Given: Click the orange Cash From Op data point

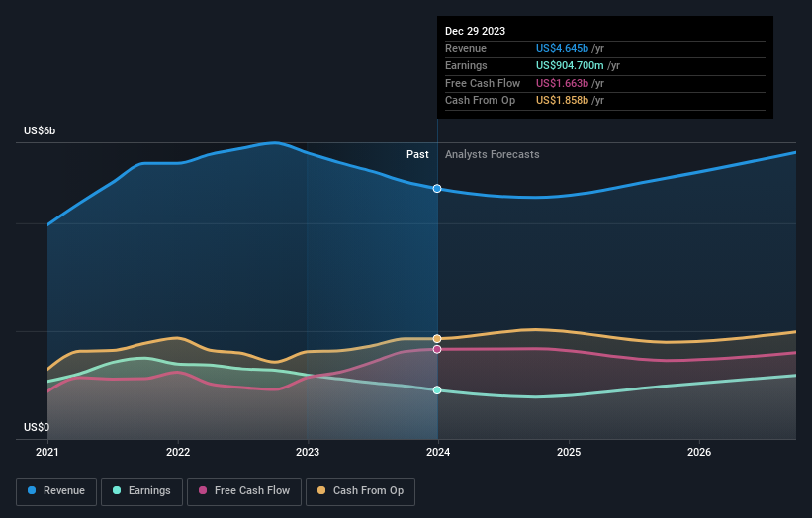Looking at the screenshot, I should pos(437,338).
